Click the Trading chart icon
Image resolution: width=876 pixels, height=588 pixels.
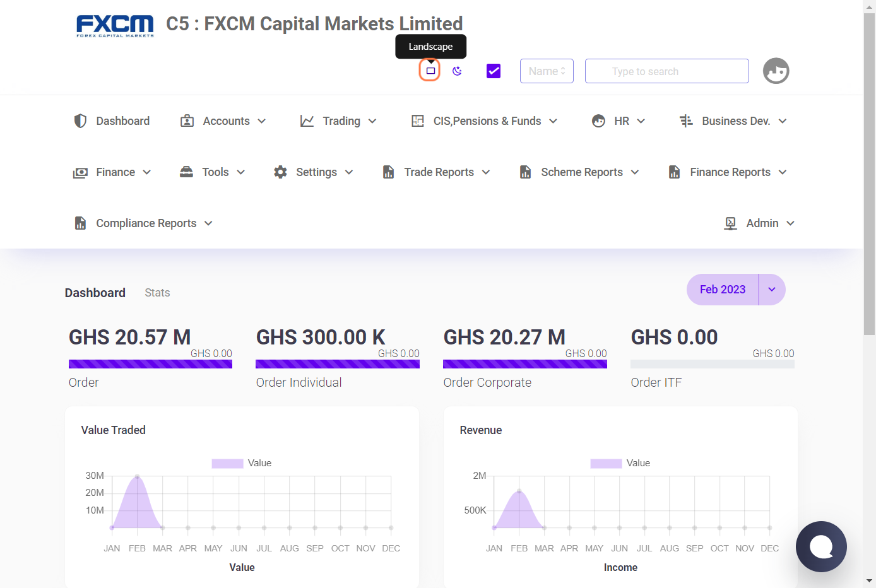pyautogui.click(x=307, y=121)
